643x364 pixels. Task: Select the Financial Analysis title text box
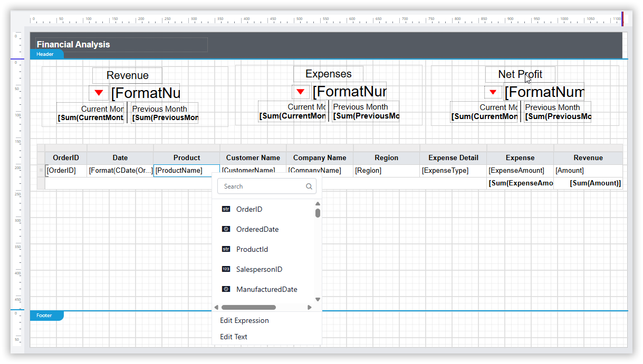(x=121, y=45)
